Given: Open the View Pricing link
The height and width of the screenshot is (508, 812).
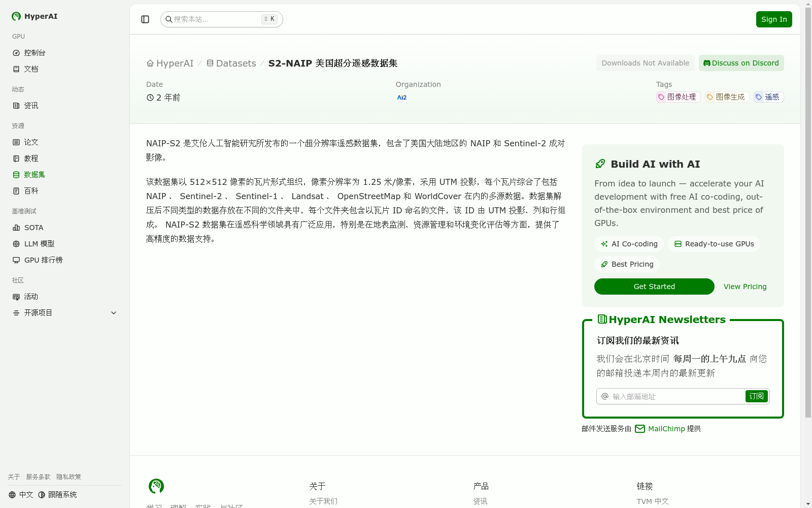Looking at the screenshot, I should pyautogui.click(x=745, y=287).
